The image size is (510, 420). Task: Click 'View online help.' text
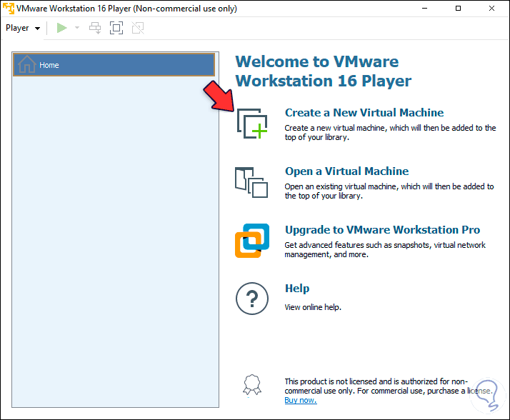point(313,307)
